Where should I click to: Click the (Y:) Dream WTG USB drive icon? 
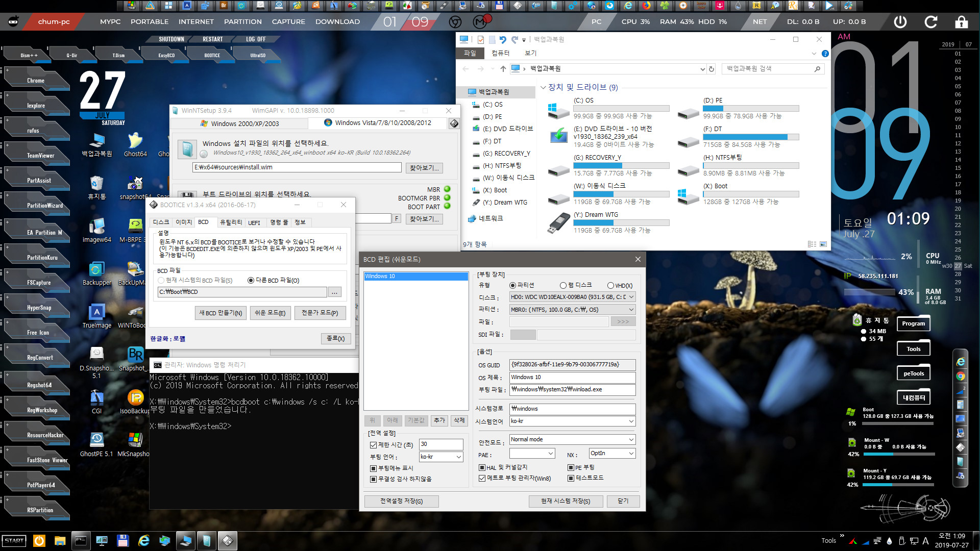point(558,222)
